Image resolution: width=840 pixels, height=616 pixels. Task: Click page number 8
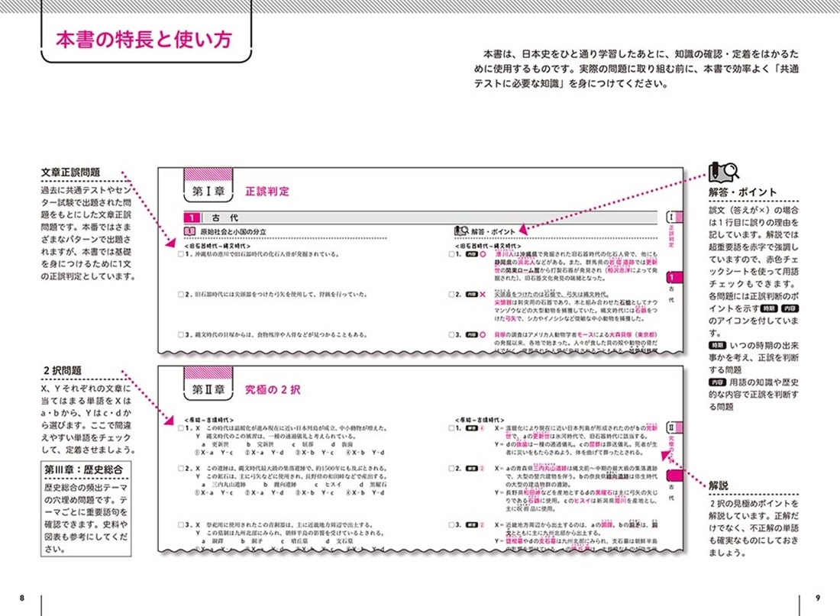[22, 598]
